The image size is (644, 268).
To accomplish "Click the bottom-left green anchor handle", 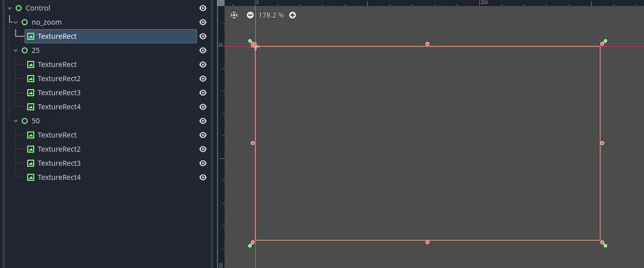I will pos(250,245).
